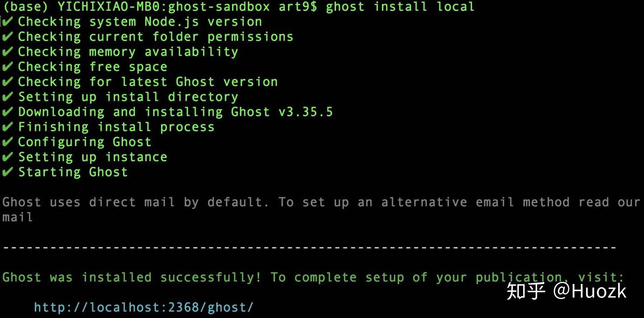Screen dimensions: 644x318
Task: Click the checkmark beside Downloading and installing Ghost
Action: point(8,112)
